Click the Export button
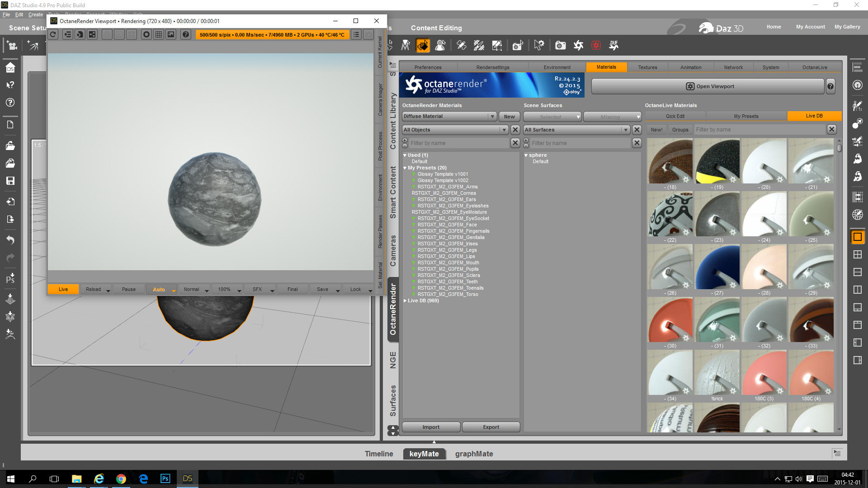This screenshot has width=868, height=488. (491, 427)
